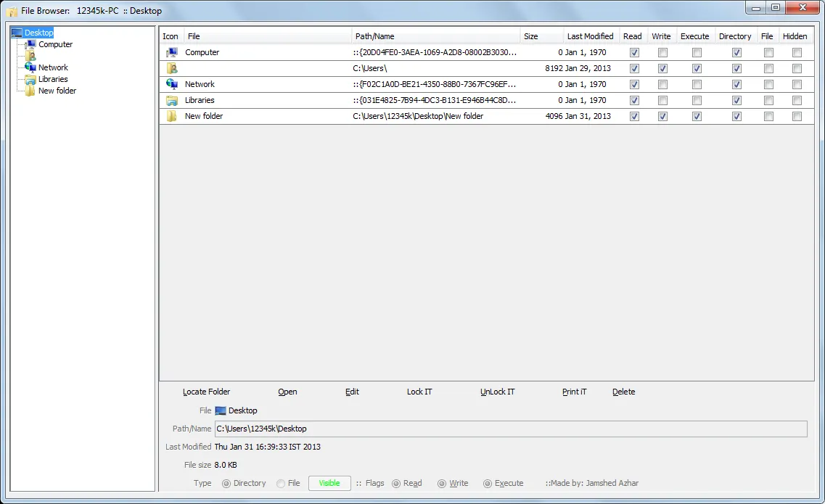
Task: Select the Execute flag radio button
Action: click(488, 484)
